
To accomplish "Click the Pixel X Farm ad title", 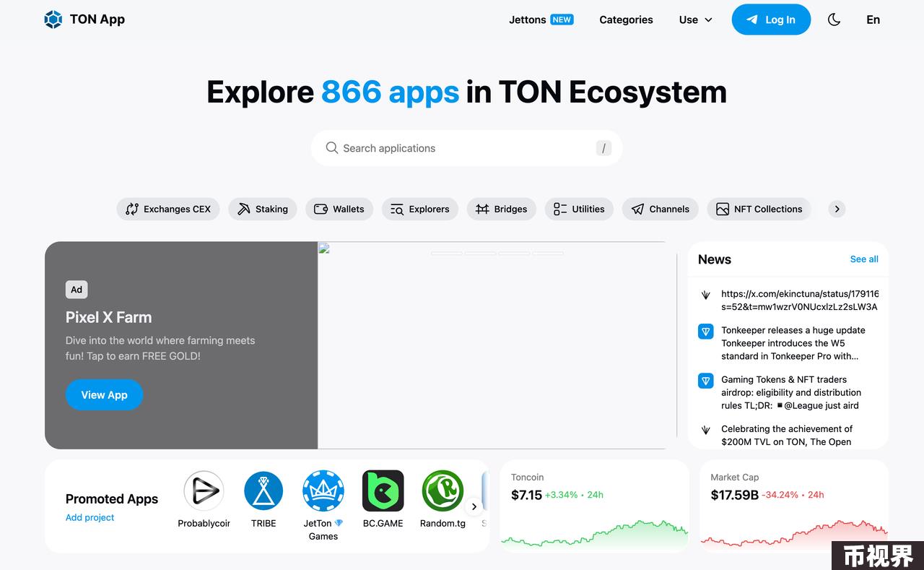I will (108, 317).
